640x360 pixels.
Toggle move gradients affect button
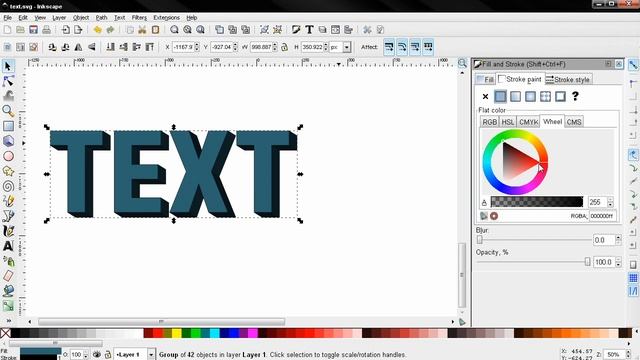coord(415,47)
